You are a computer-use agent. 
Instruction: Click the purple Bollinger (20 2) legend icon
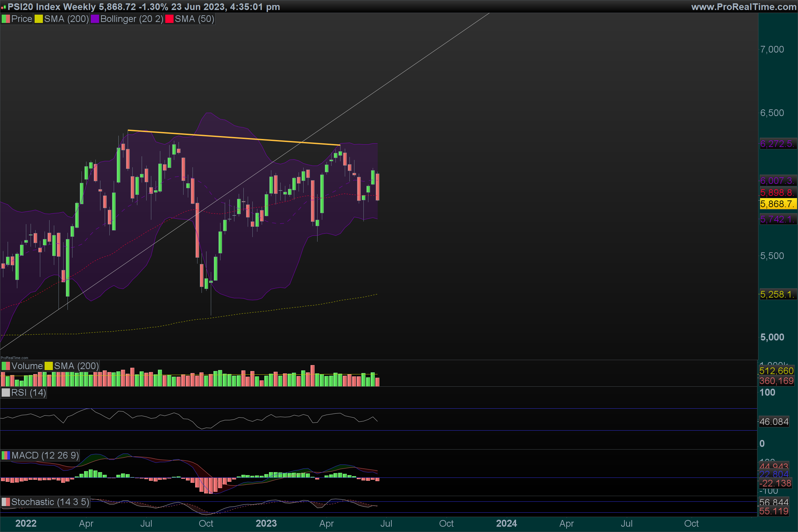point(95,19)
